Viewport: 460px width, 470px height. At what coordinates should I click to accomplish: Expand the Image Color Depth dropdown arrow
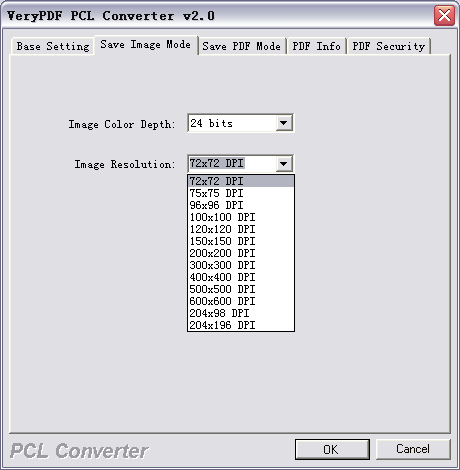tap(284, 123)
